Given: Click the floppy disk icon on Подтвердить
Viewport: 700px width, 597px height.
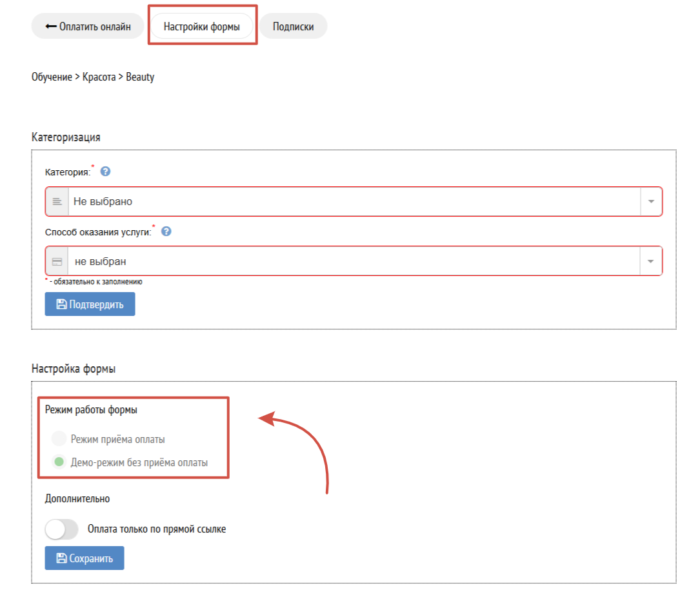Looking at the screenshot, I should pos(62,304).
